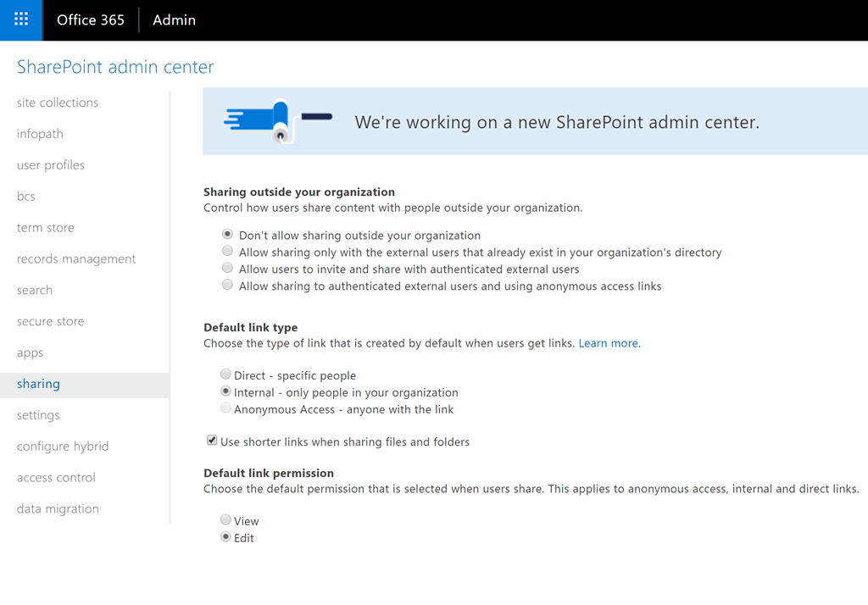Screen dimensions: 868x605
Task: Select Don't allow sharing outside your organization
Action: click(227, 235)
